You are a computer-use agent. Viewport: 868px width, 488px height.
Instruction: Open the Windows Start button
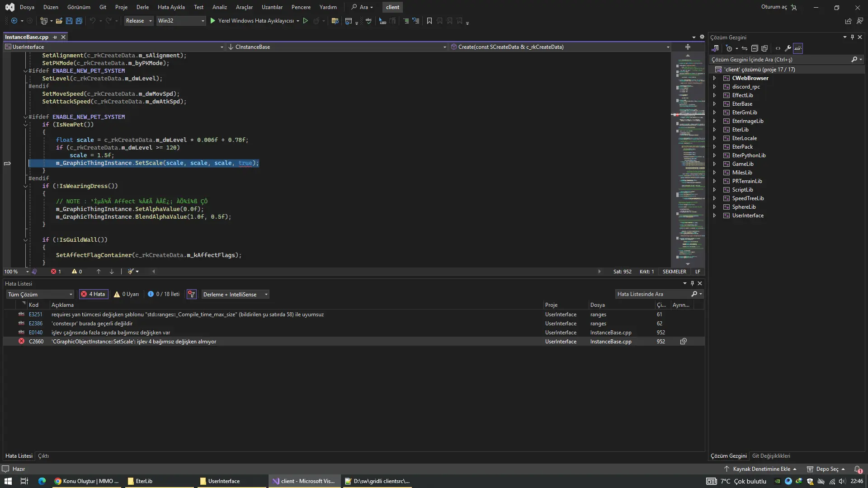8,481
